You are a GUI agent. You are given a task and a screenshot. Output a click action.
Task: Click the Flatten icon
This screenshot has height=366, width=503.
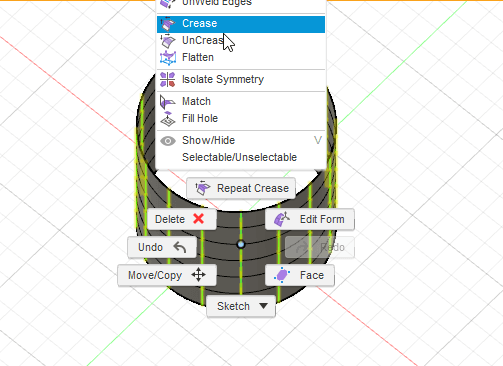(x=168, y=58)
